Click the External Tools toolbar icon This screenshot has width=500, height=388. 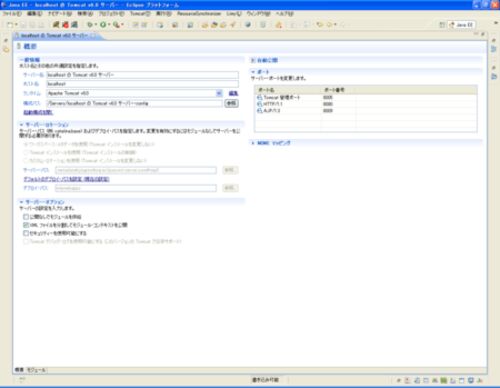tap(116, 25)
